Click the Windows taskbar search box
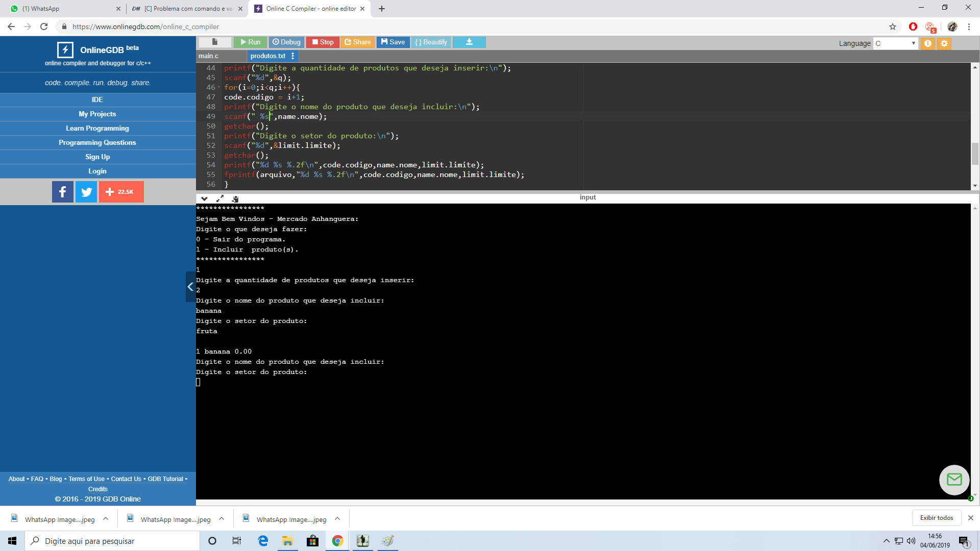 click(112, 541)
